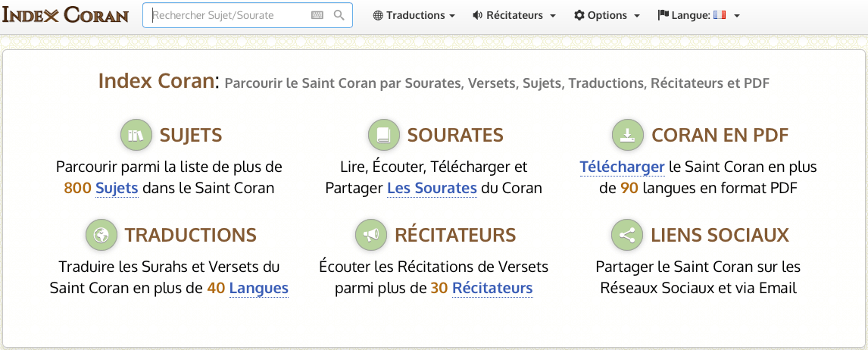Click the Liens Sociaux share icon
The height and width of the screenshot is (350, 868).
point(627,235)
